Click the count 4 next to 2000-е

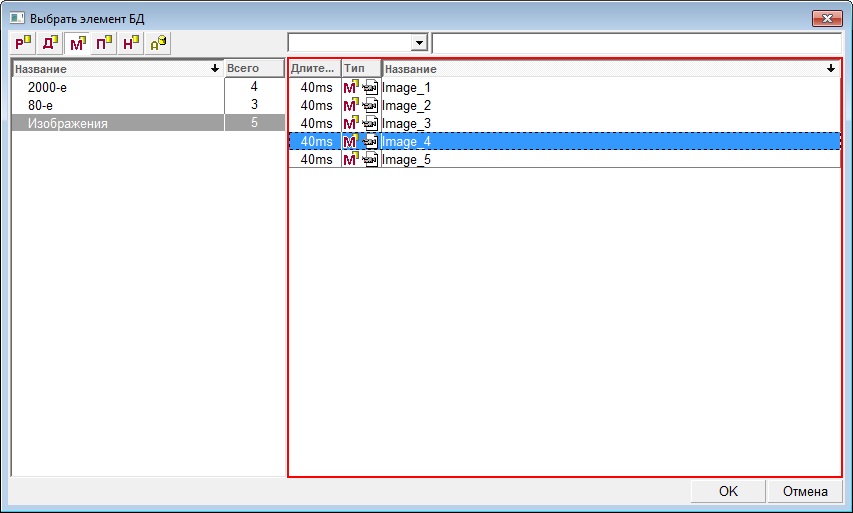(x=254, y=86)
